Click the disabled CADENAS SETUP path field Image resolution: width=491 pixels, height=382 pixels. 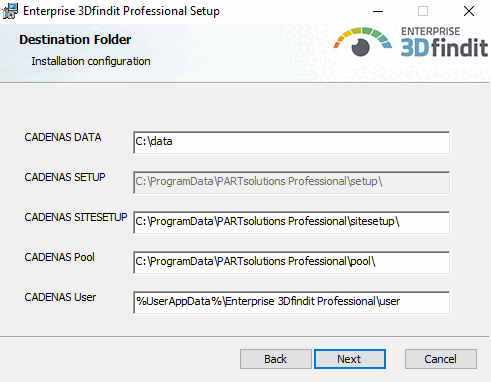click(292, 182)
